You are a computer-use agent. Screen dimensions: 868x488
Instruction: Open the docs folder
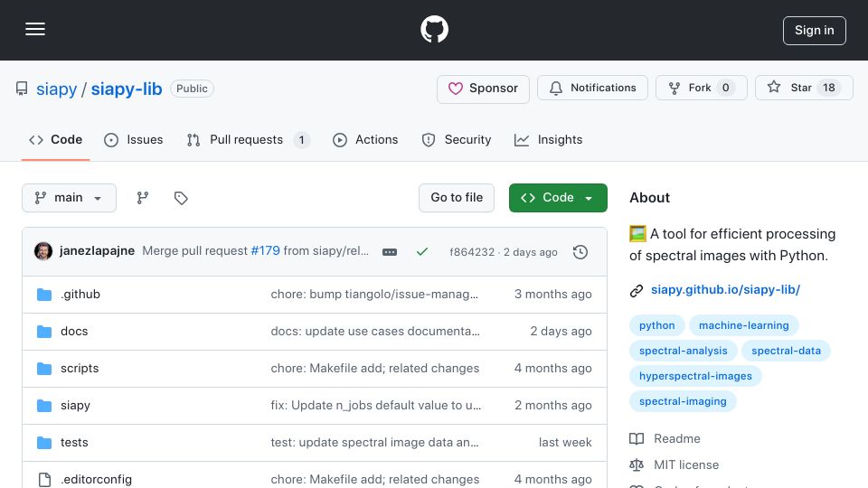[74, 332]
